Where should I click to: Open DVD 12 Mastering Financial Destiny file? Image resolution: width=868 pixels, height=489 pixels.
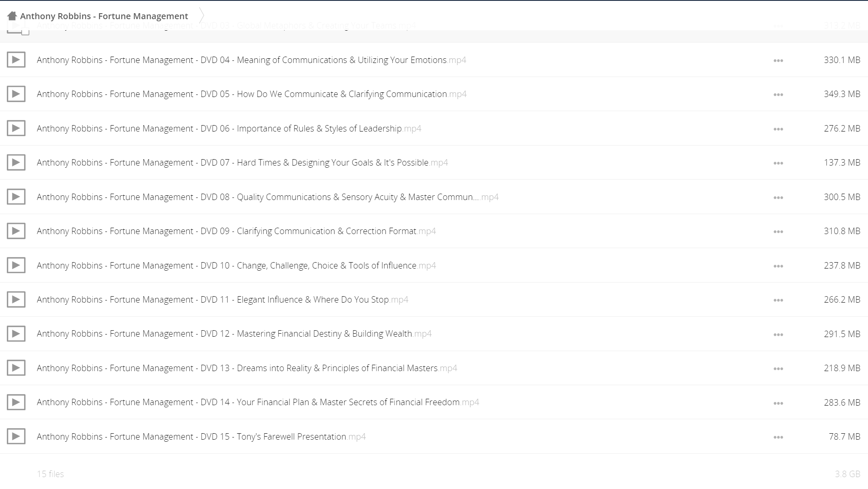234,334
